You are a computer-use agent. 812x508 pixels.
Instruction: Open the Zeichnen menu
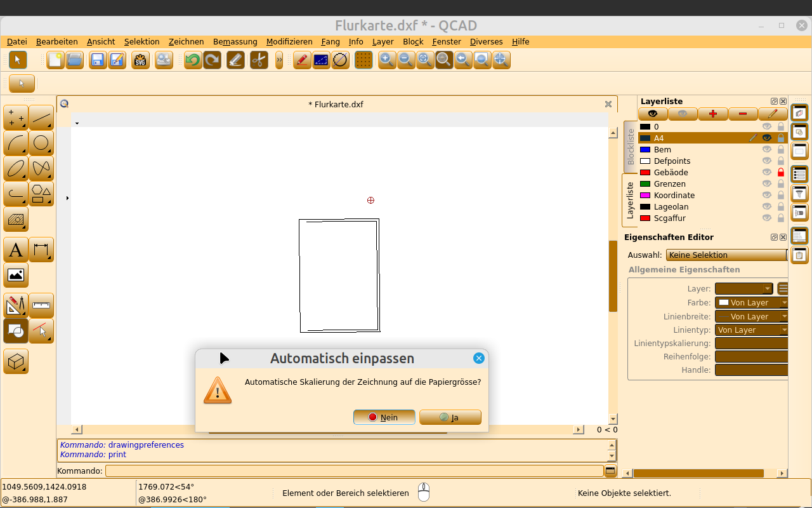(x=186, y=42)
